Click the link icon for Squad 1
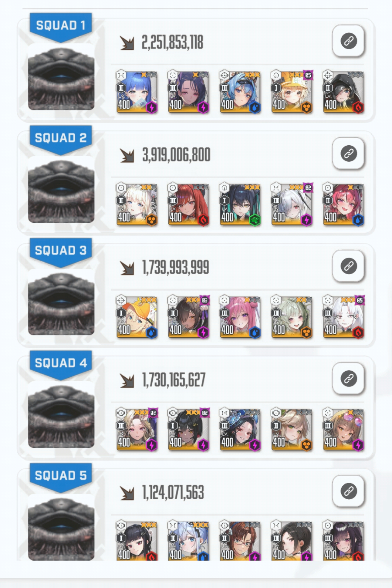This screenshot has width=392, height=588. 349,41
